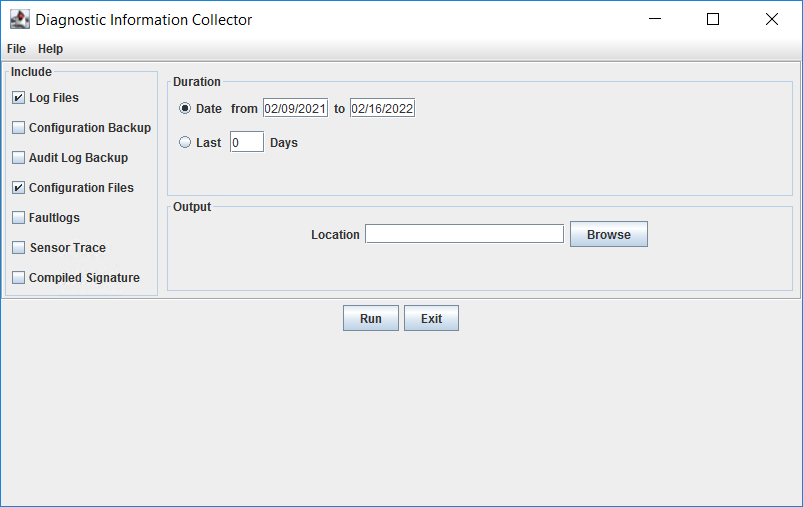Uncheck the Configuration Files checkbox

click(18, 187)
